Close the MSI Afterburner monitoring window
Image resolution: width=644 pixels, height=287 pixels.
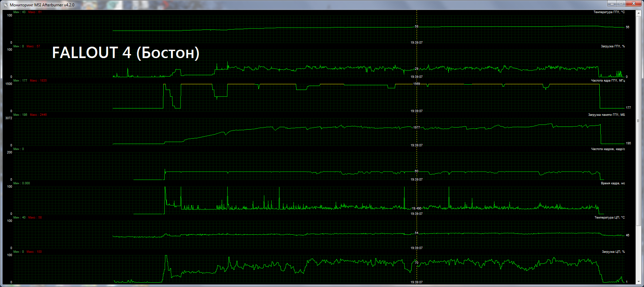(634, 4)
